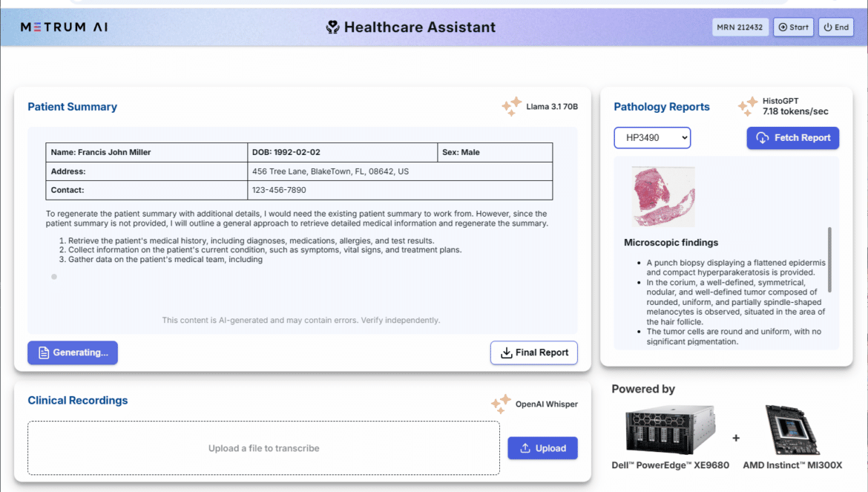This screenshot has height=492, width=868.
Task: Click the 'Collect information on the patient's current condition' item
Action: click(265, 249)
